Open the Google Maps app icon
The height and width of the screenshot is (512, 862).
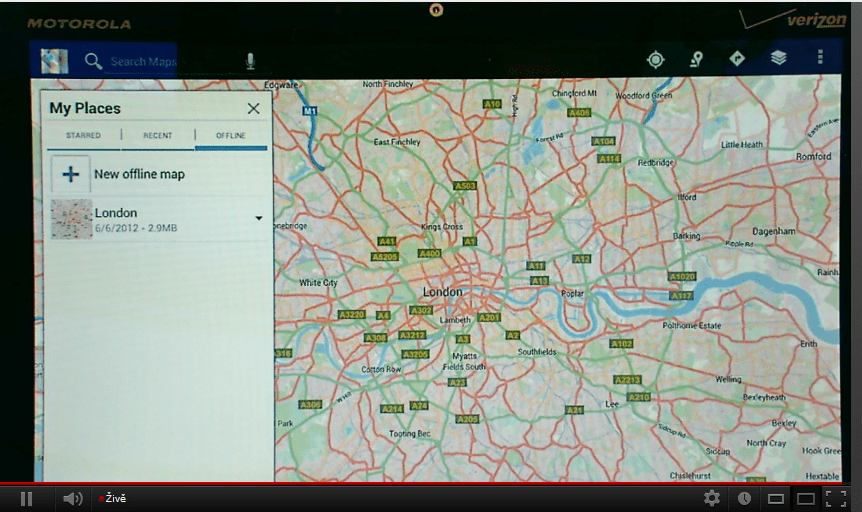tap(54, 60)
